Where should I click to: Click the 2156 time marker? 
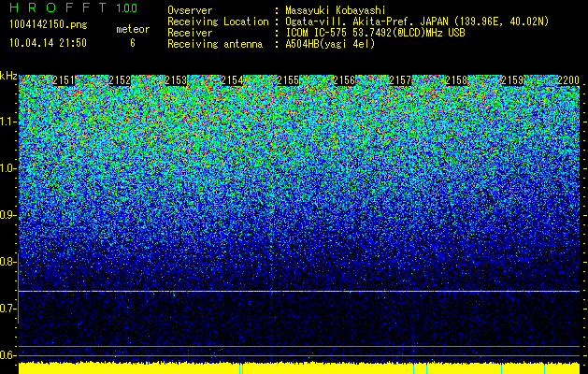coord(344,80)
